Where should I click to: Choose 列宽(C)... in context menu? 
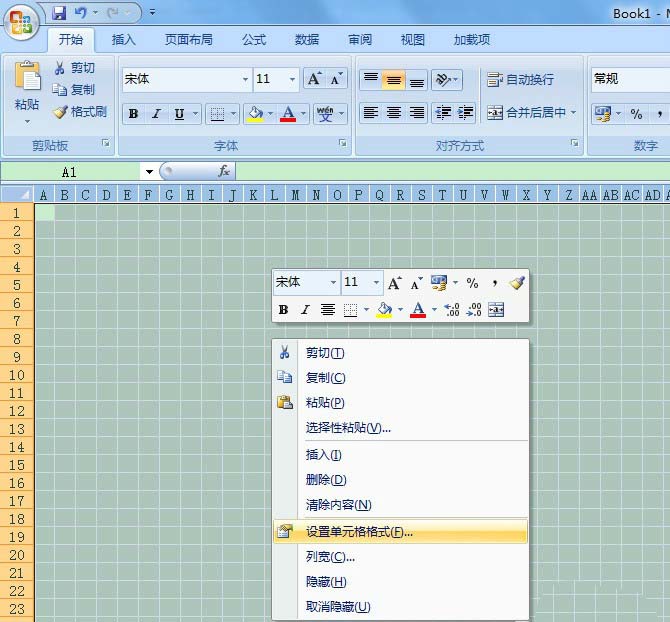400,557
